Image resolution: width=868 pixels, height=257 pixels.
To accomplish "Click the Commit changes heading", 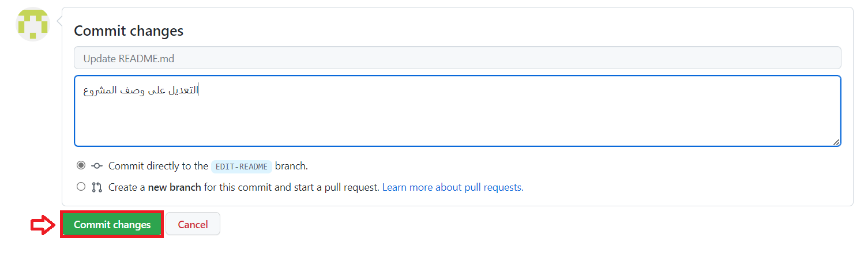I will click(129, 31).
